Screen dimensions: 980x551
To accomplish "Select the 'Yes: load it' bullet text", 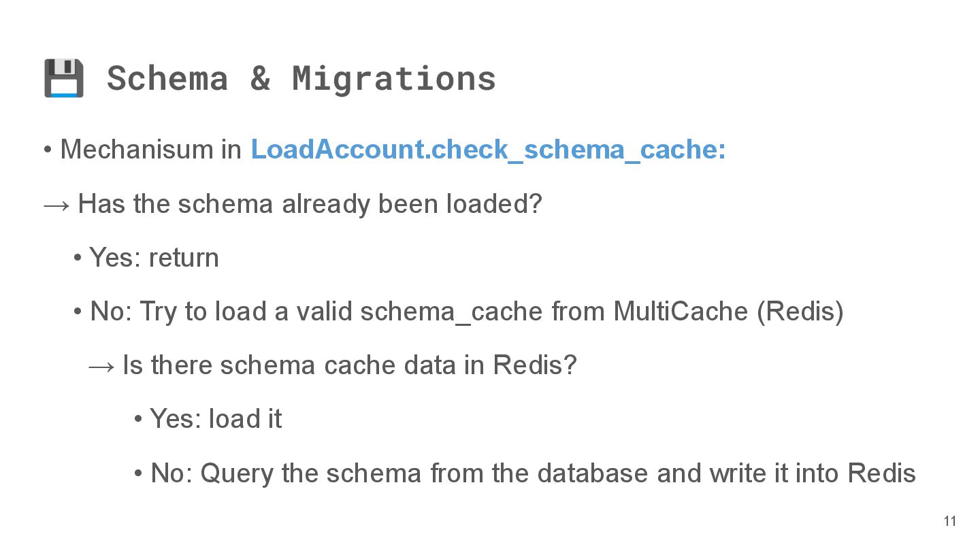I will 216,419.
